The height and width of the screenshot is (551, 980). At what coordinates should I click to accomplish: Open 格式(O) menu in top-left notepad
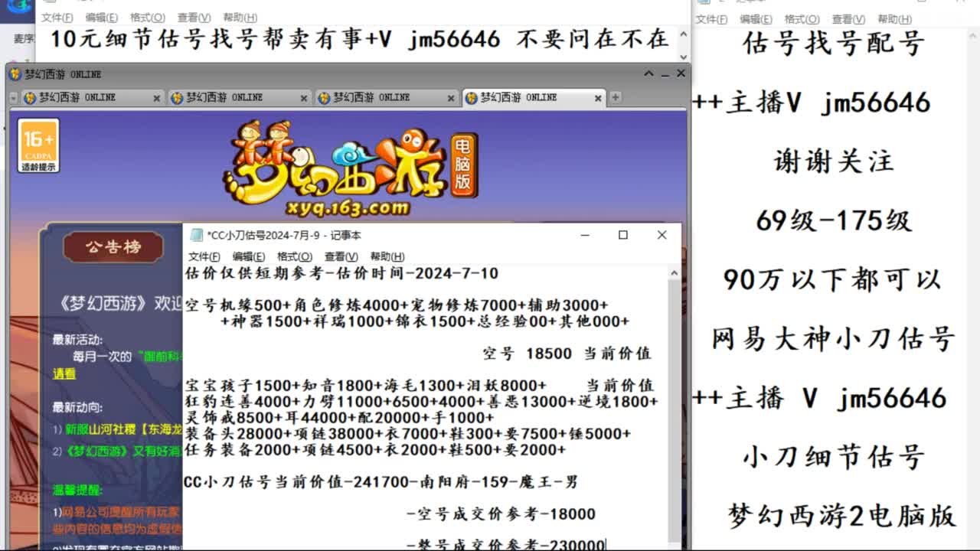point(148,17)
